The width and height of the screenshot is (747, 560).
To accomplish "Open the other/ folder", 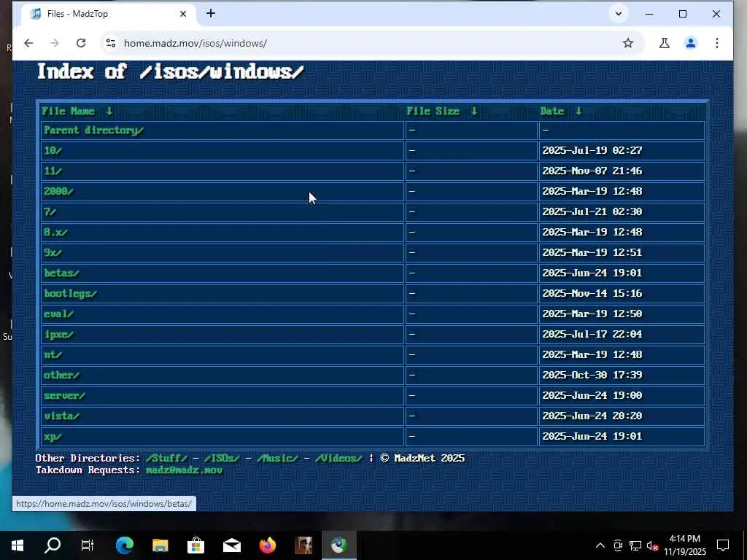I will [x=61, y=376].
